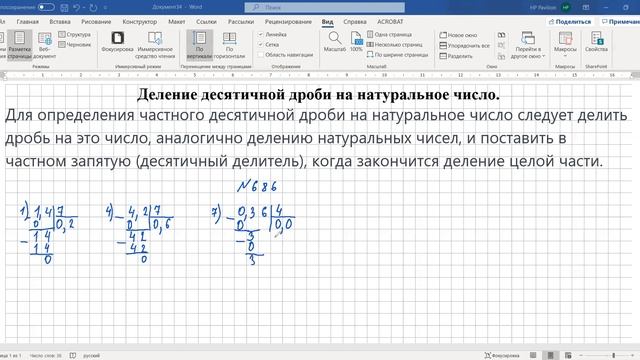Expand Перейти в другое окно dropdown
The height and width of the screenshot is (360, 640).
click(528, 45)
